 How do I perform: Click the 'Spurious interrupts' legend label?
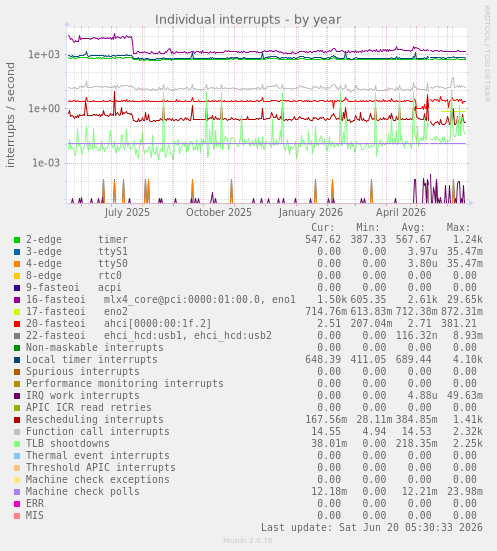click(x=83, y=371)
